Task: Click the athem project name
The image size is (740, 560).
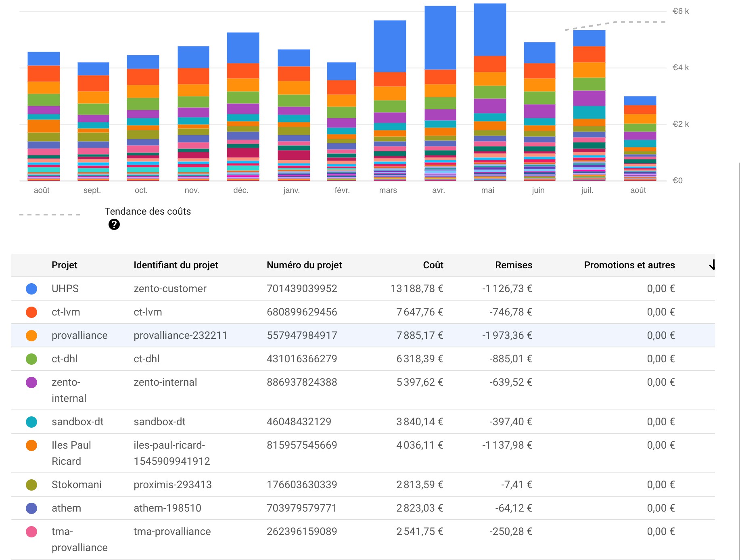Action: (x=66, y=508)
